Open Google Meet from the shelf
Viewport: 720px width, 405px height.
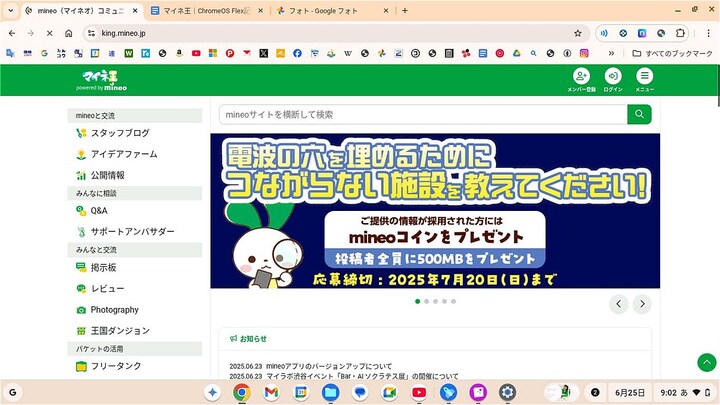coord(389,393)
